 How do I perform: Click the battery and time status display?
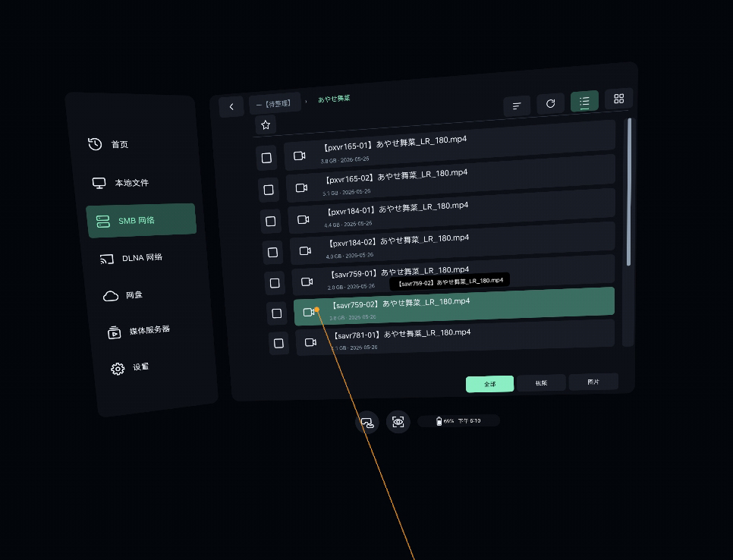(459, 421)
